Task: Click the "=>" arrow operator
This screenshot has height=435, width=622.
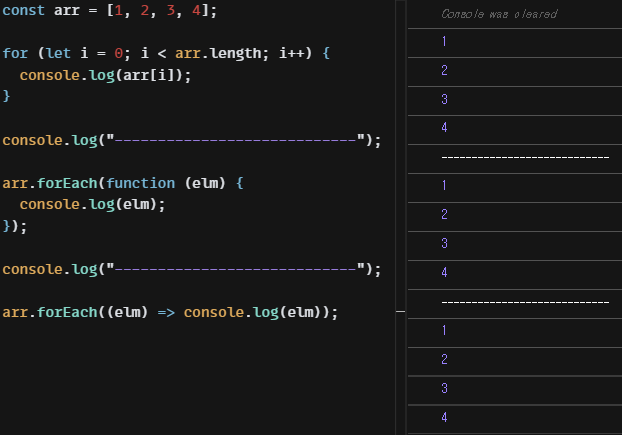Action: click(166, 312)
